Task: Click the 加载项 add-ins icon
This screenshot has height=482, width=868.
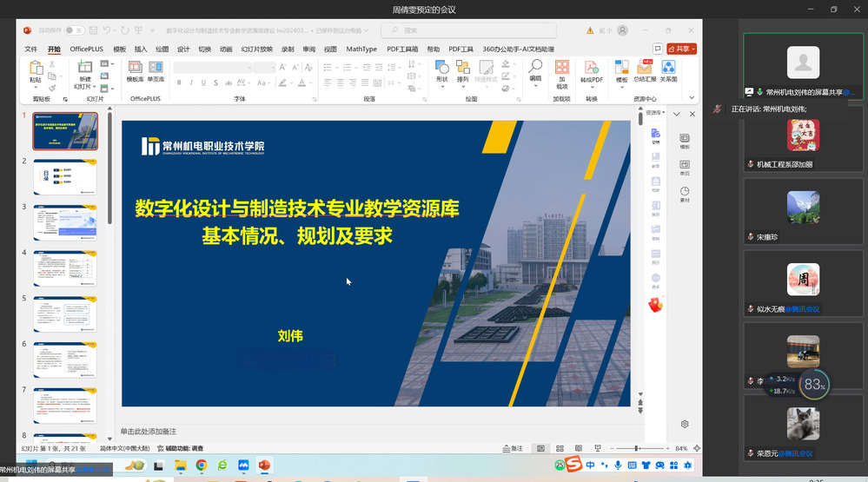Action: pos(561,69)
